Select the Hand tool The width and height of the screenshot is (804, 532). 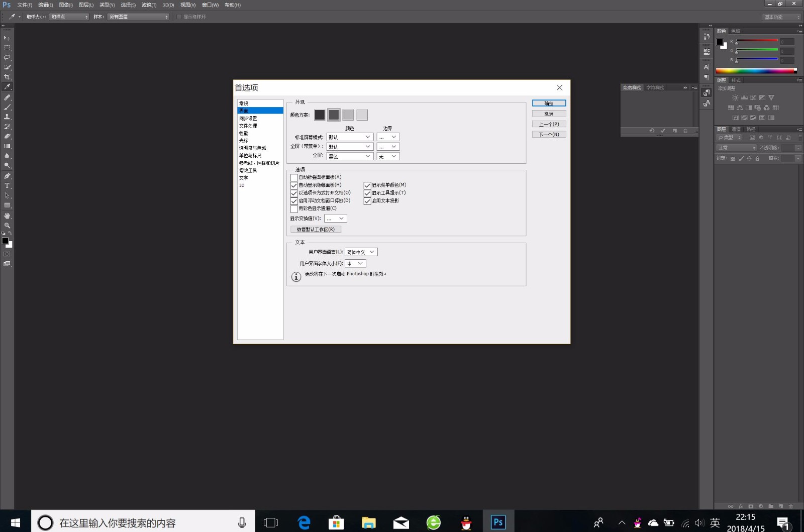(x=7, y=216)
